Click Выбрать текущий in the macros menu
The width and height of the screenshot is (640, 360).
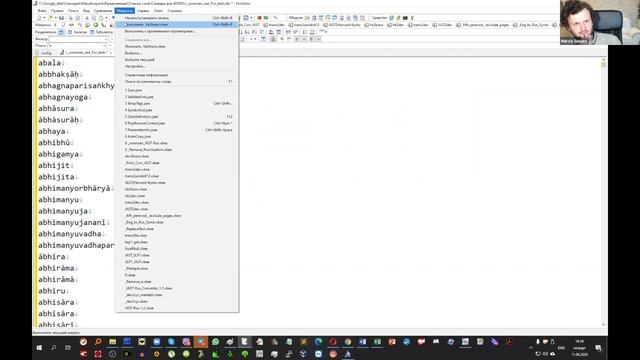178,60
